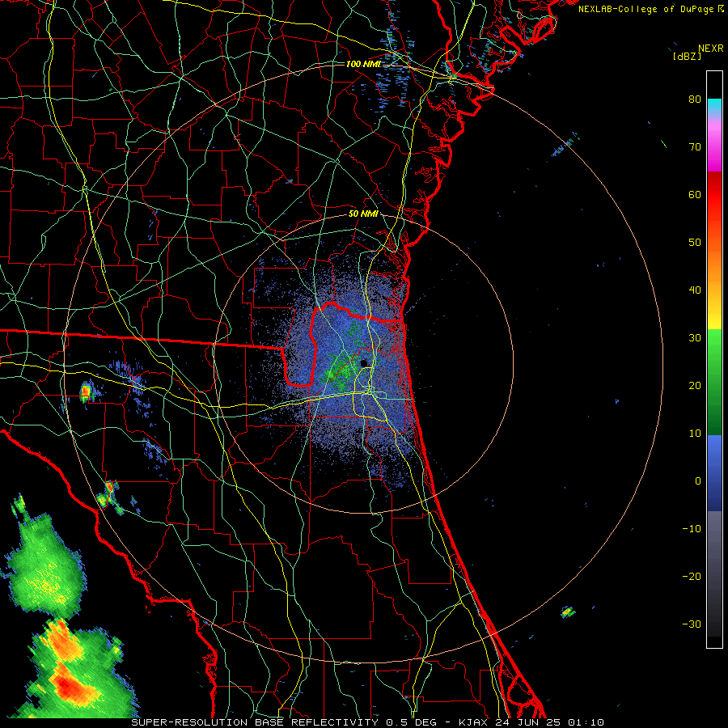Click the 10 value on the dBZ scale

tap(695, 434)
